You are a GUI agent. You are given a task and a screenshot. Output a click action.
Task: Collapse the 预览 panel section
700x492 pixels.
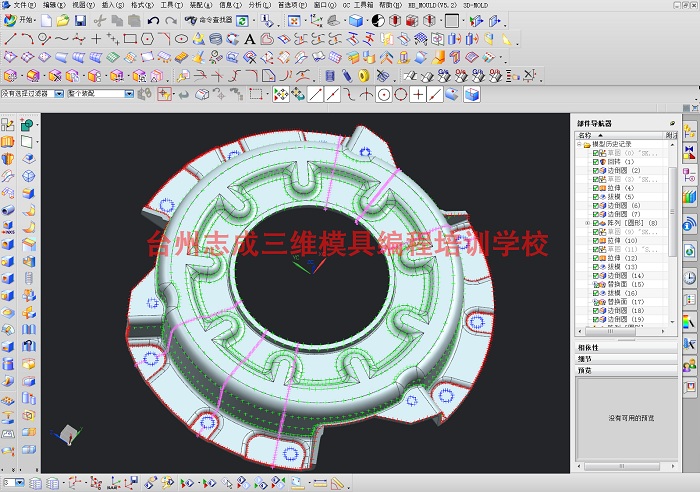pos(626,371)
